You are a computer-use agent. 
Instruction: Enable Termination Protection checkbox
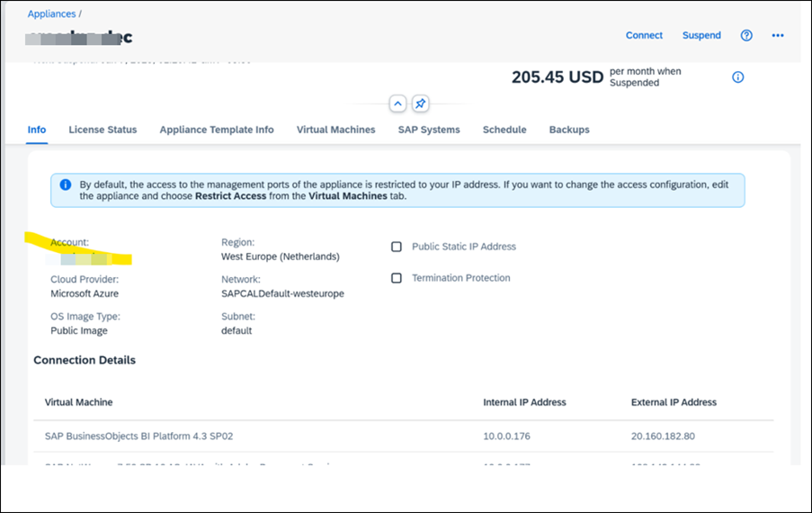397,278
